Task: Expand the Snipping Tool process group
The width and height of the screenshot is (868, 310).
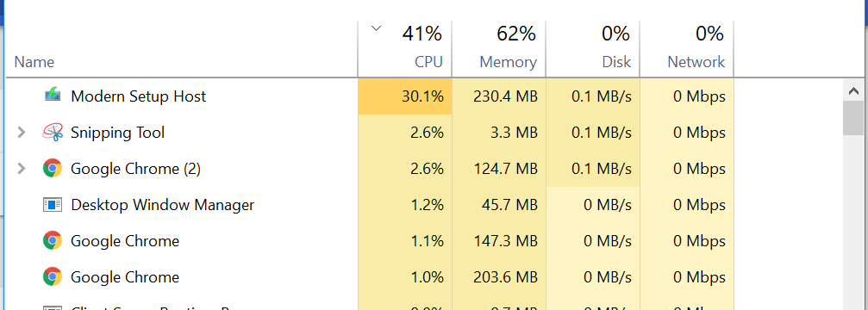Action: pos(21,132)
